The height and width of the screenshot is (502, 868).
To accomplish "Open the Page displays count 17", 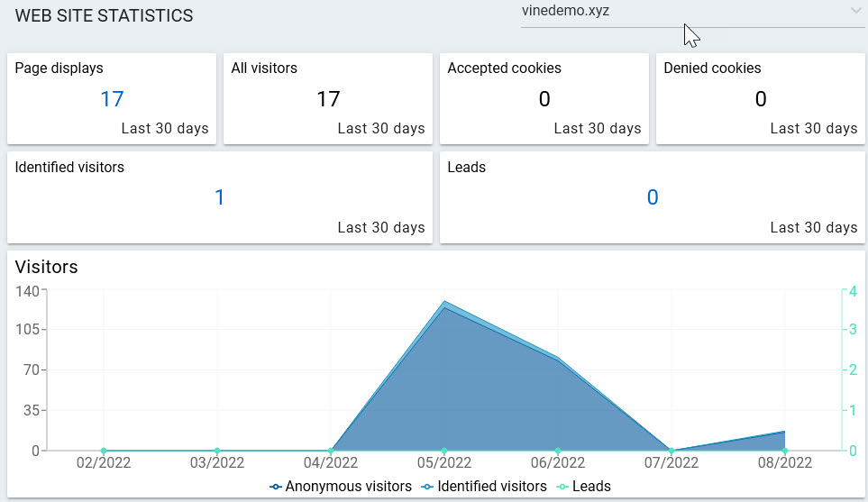I will point(112,99).
